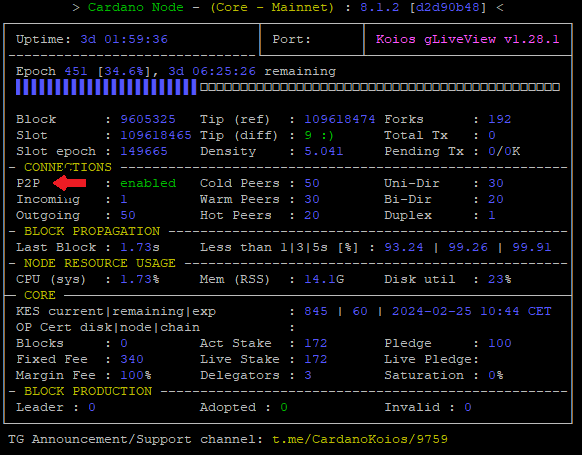Click Density value 5.041
The width and height of the screenshot is (582, 455).
point(324,151)
